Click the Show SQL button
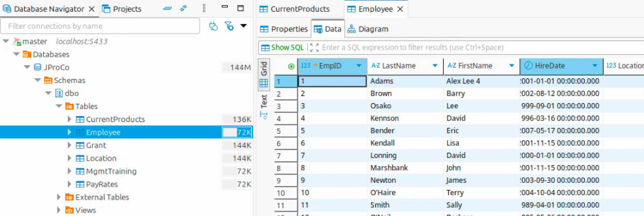Image resolution: width=644 pixels, height=216 pixels. (x=283, y=48)
